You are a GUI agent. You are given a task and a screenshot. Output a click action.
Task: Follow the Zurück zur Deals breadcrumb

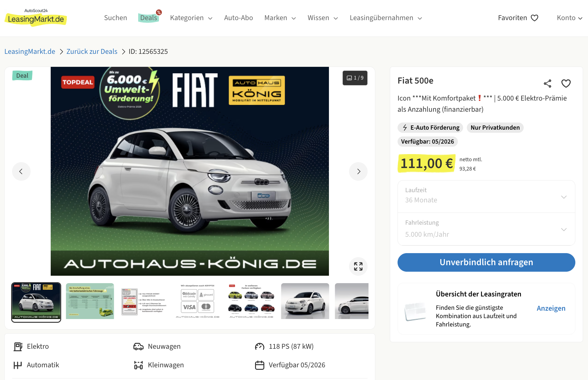(92, 51)
